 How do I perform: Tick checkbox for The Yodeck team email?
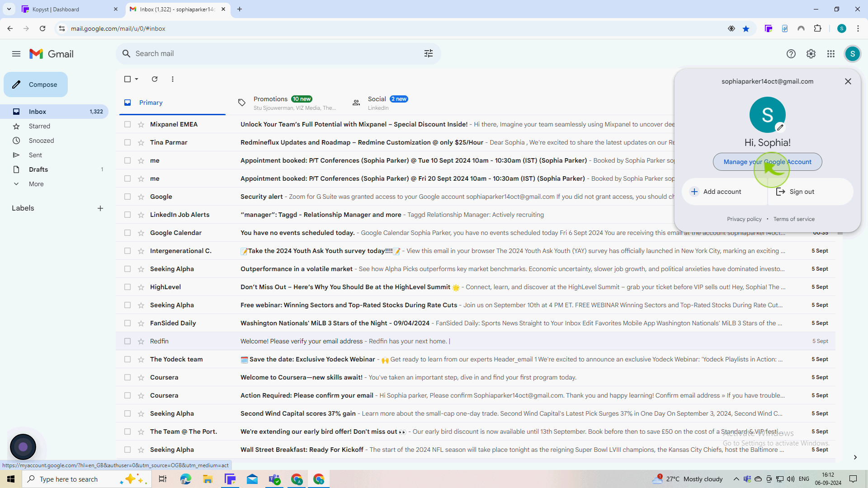[127, 359]
